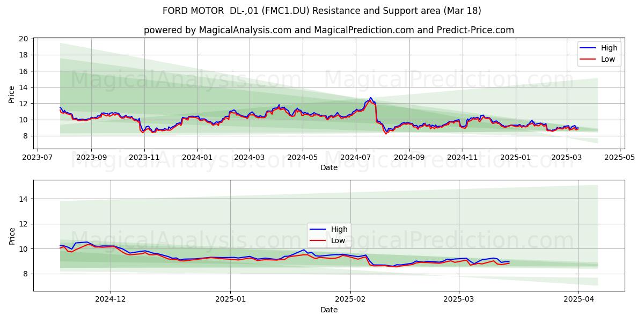Click the '12' y-axis tick in top chart
Viewport: 644px width, 322px height.
[24, 104]
